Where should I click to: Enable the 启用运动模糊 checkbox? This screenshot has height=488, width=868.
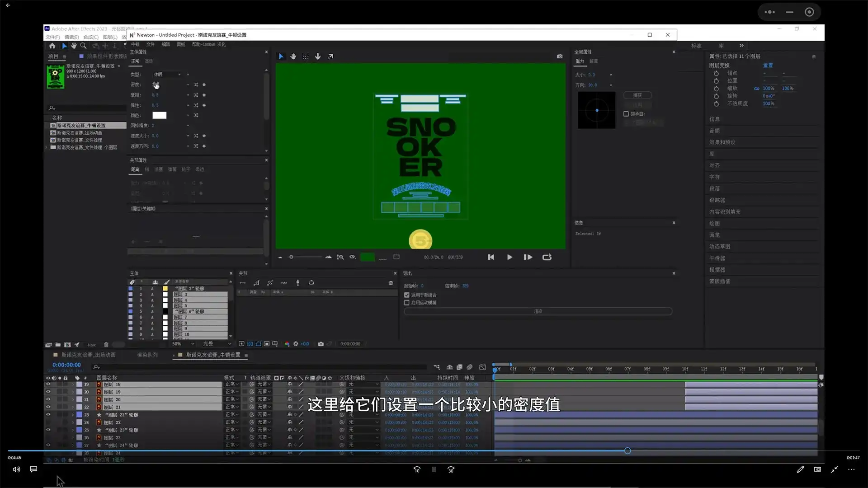point(406,303)
